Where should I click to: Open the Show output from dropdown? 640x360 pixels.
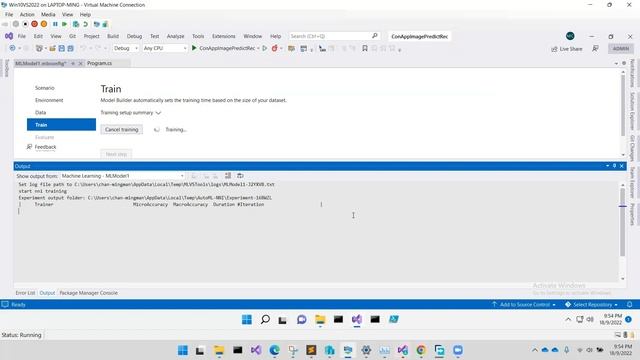[x=122, y=176]
